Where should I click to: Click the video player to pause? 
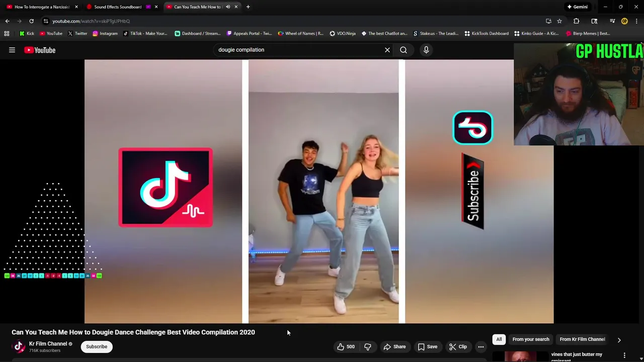(x=319, y=191)
